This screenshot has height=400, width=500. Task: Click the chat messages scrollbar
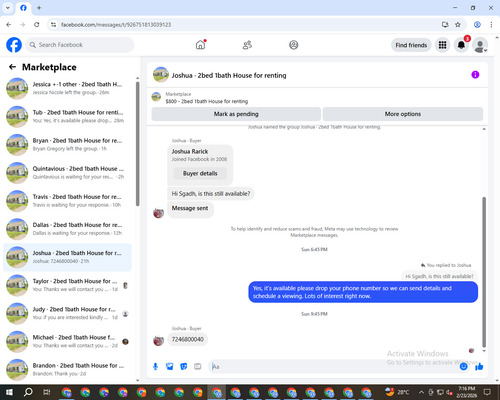(484, 272)
